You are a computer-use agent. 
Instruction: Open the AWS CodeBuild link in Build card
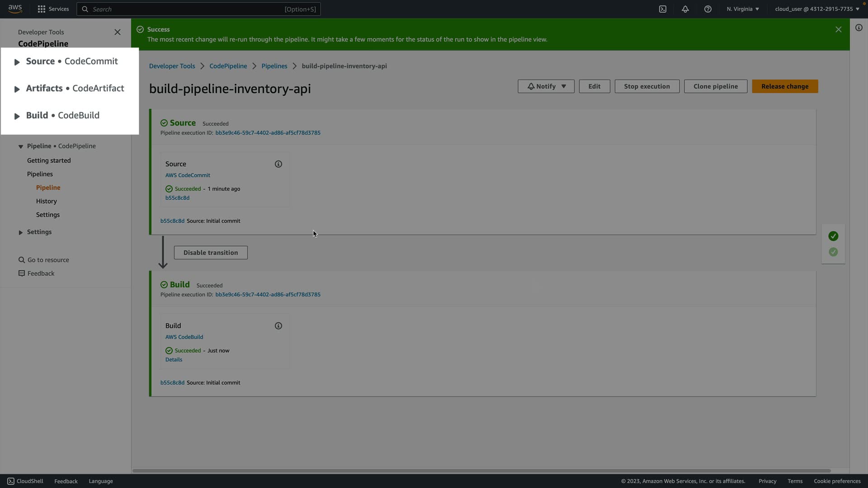184,337
